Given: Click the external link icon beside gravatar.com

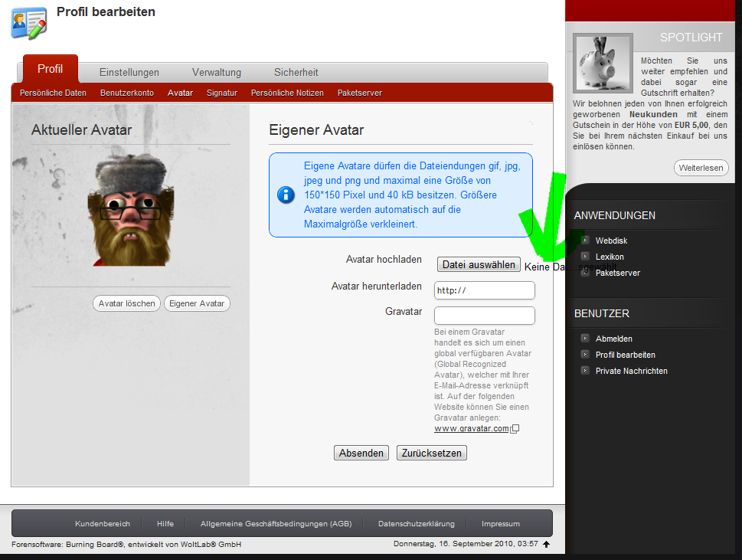Looking at the screenshot, I should 515,429.
